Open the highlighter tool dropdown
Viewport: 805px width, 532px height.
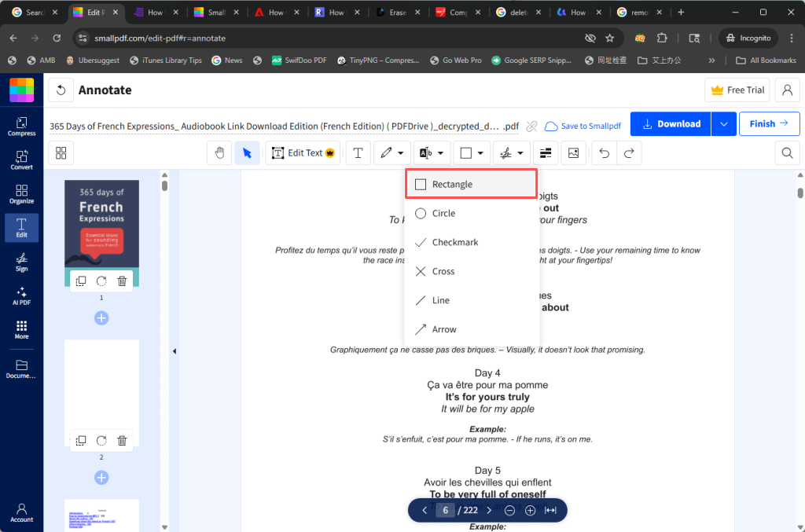tap(440, 152)
